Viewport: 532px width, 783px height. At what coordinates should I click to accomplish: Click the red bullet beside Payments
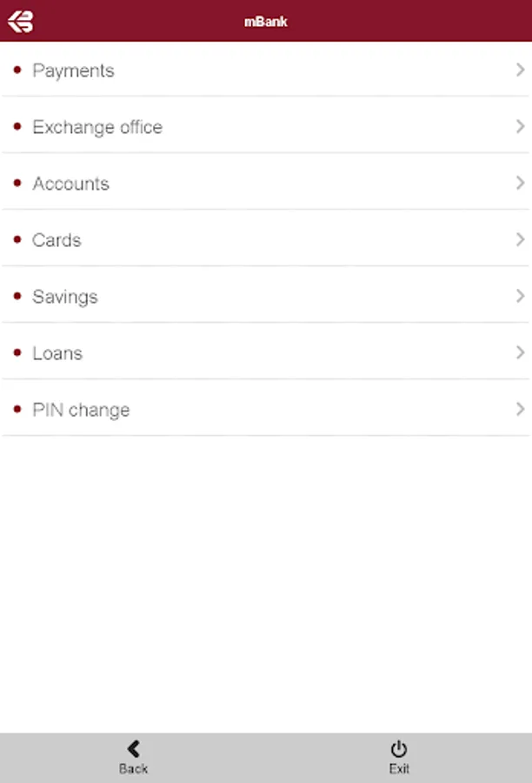(x=17, y=70)
